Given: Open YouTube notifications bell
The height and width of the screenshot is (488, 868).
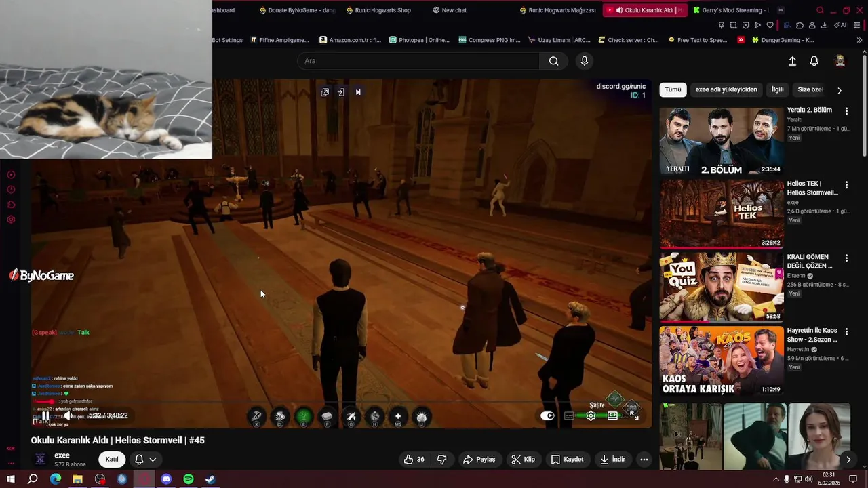Looking at the screenshot, I should tap(814, 61).
